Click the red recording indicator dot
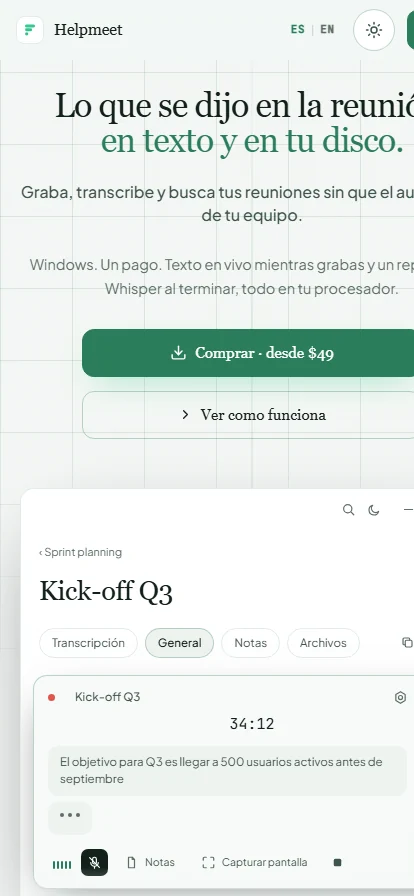This screenshot has width=414, height=896. pyautogui.click(x=51, y=697)
